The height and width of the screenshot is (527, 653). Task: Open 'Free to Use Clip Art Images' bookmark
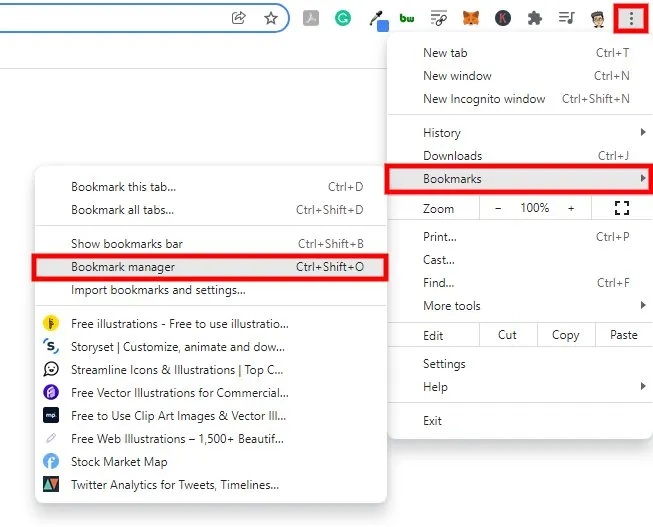click(x=211, y=415)
